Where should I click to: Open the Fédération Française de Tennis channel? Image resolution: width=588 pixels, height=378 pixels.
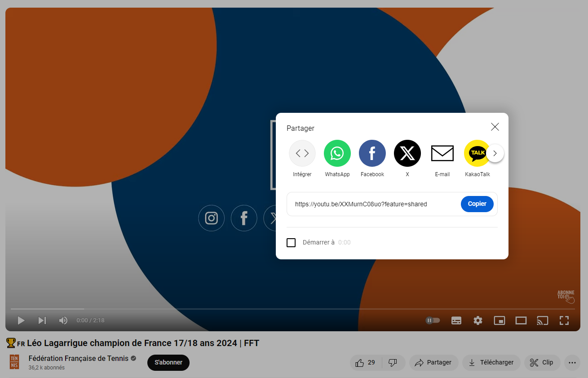78,358
